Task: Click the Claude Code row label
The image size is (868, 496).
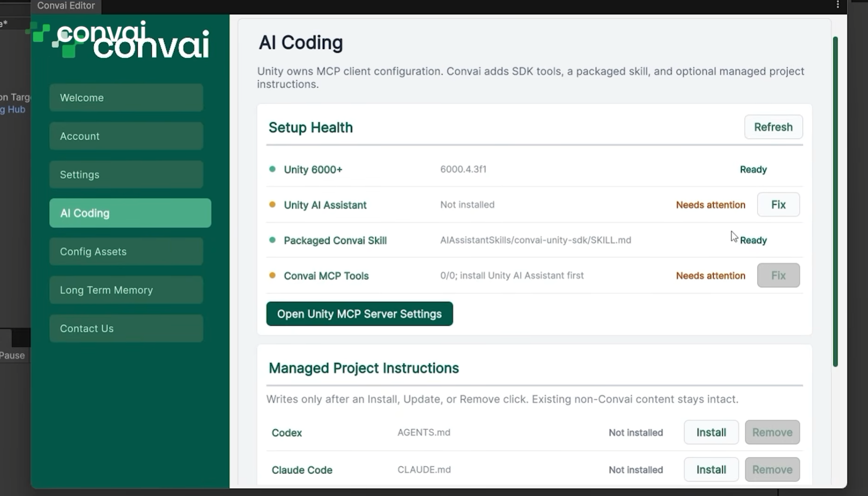Action: 302,470
